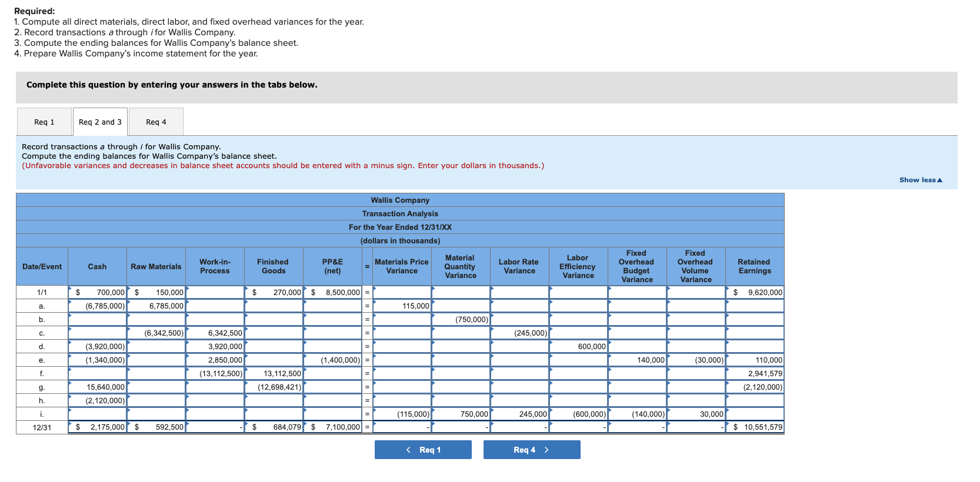Click the Req 4 forward navigation button
This screenshot has height=482, width=980.
pos(532,450)
